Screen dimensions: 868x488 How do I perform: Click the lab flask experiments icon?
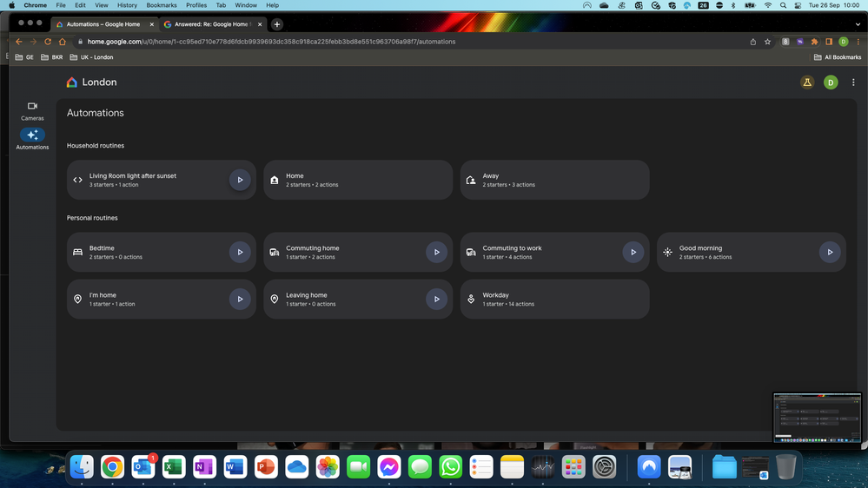click(x=807, y=82)
